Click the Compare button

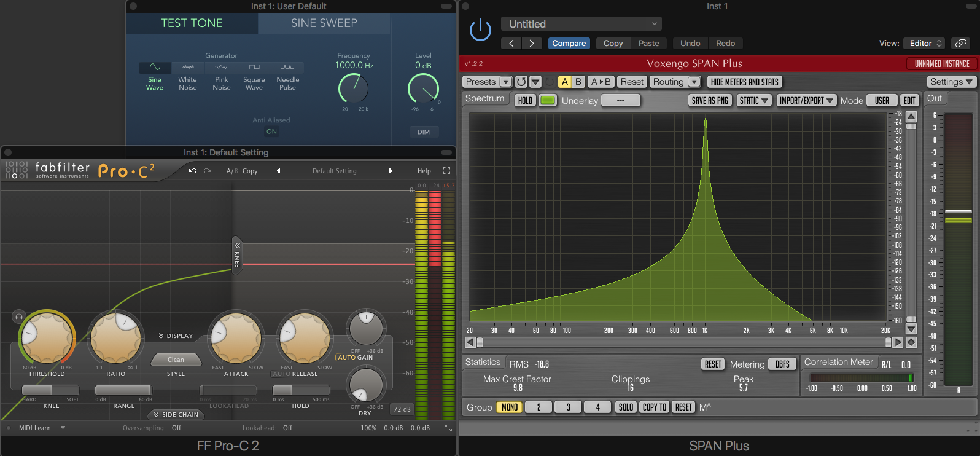(x=569, y=43)
